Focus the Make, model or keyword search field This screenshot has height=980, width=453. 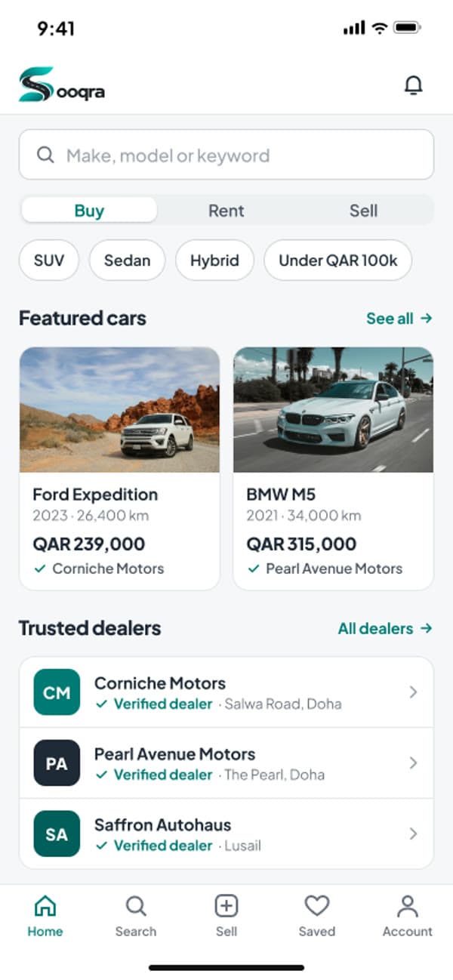(226, 155)
